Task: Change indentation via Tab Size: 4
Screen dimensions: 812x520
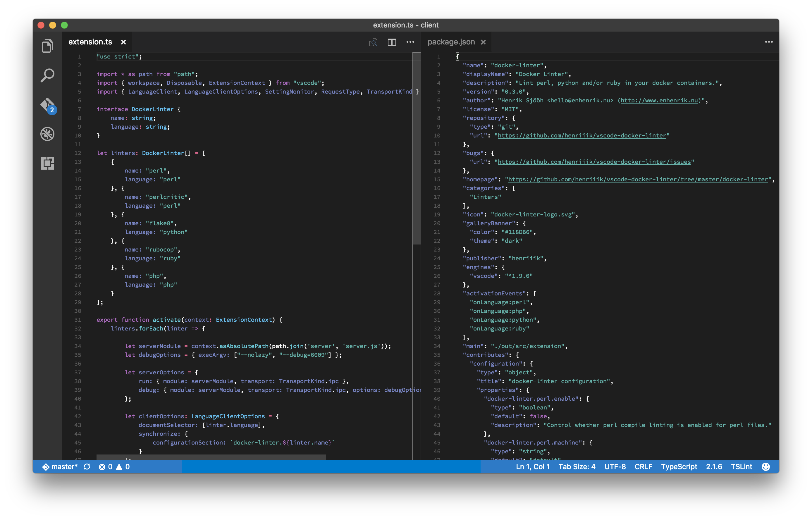Action: coord(577,467)
